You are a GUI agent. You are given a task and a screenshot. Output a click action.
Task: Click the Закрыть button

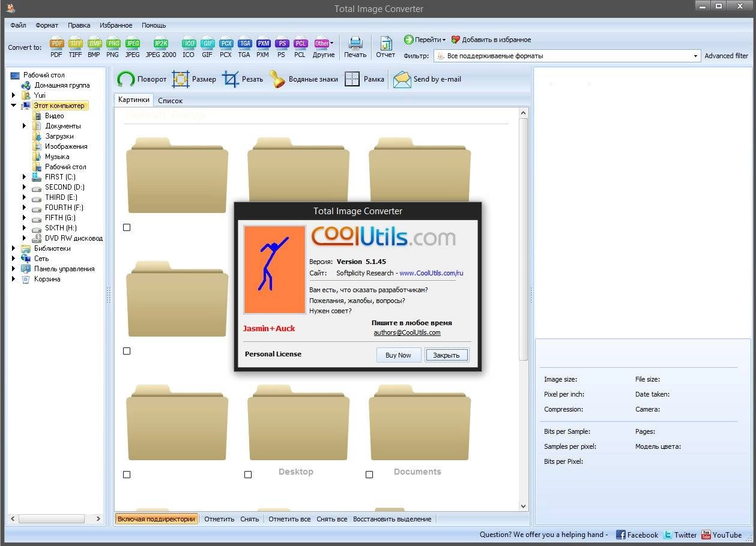[447, 355]
